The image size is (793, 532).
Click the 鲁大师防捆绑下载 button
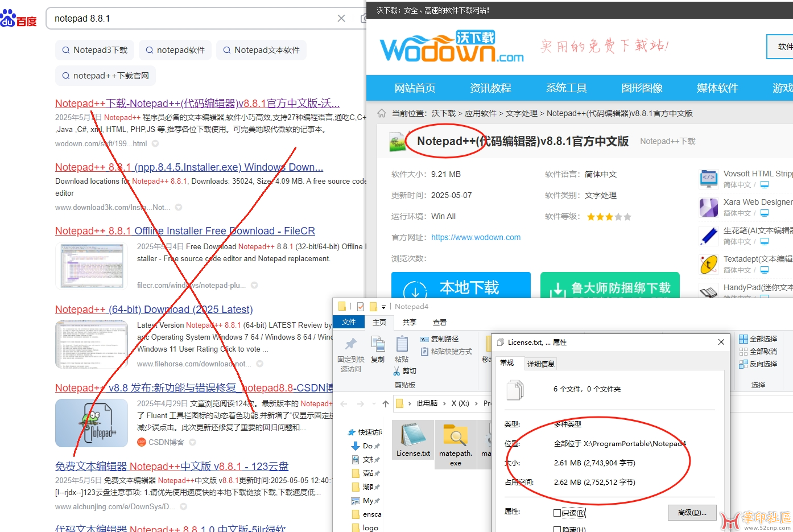(x=610, y=286)
